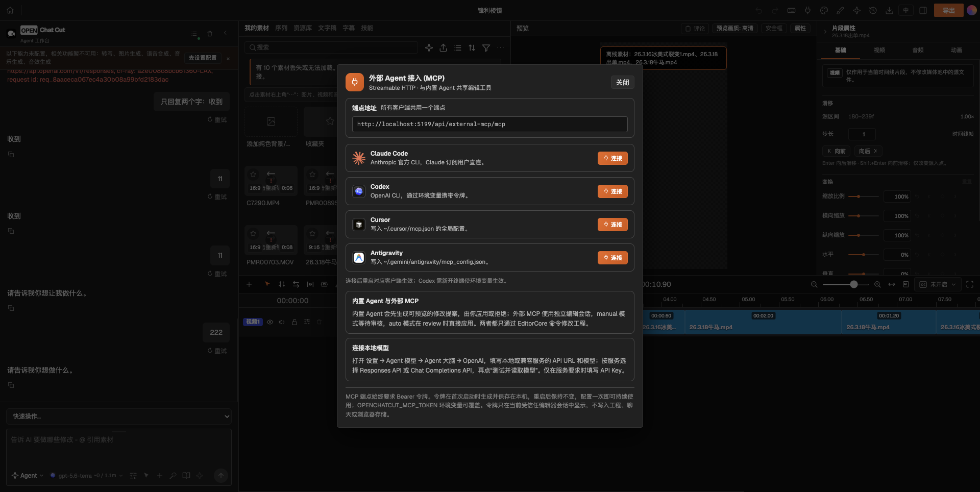Viewport: 980px width, 492px height.
Task: Open keyboard shortcuts from top toolbar
Action: 791,11
